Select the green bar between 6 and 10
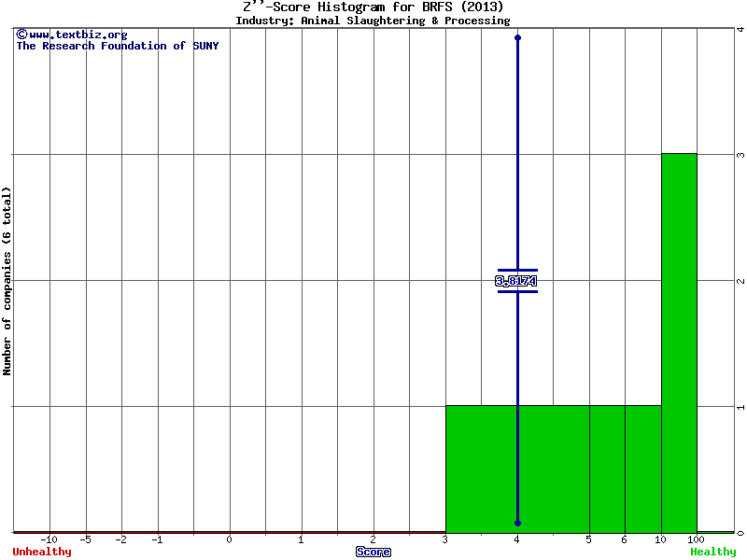 pos(643,469)
